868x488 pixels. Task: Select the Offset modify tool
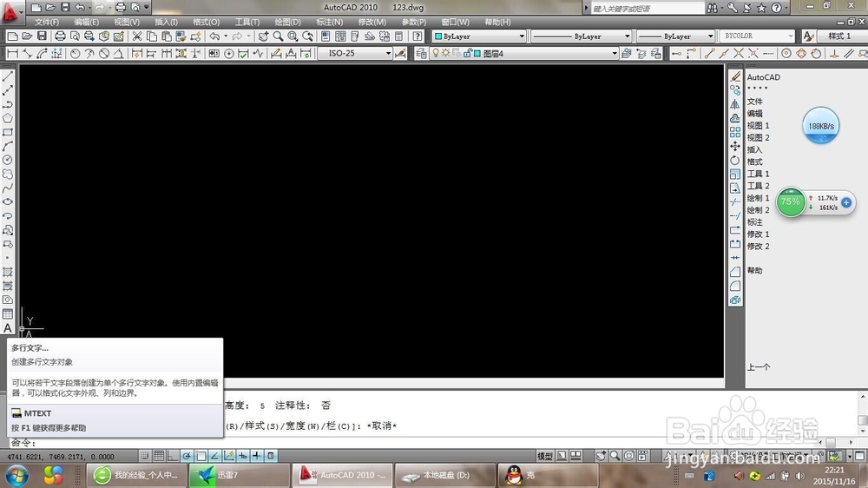coord(735,118)
